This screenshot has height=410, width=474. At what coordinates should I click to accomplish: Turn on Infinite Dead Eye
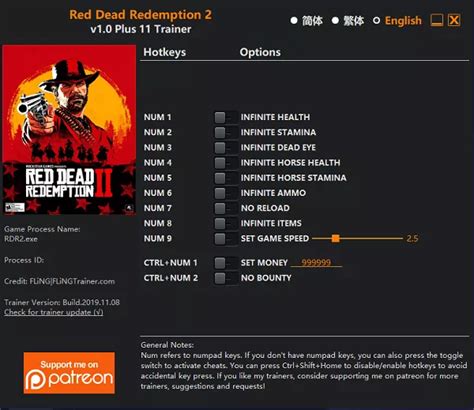225,148
